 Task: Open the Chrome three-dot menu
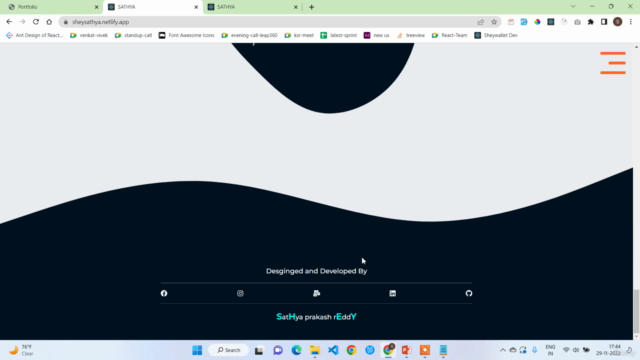pyautogui.click(x=631, y=22)
